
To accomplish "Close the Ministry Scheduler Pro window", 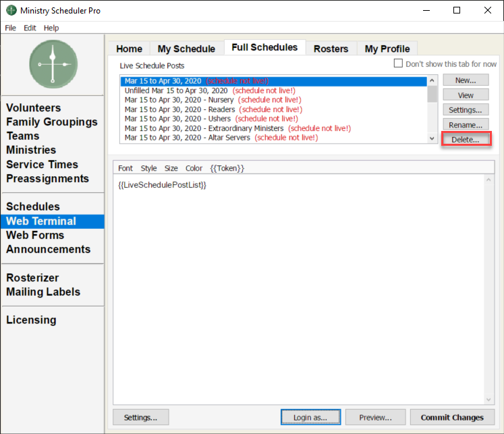I will point(487,10).
